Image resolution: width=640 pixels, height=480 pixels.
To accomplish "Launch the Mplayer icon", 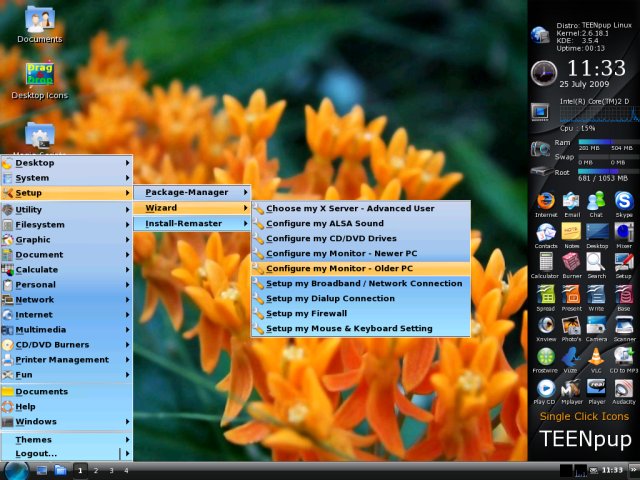I will [x=571, y=388].
